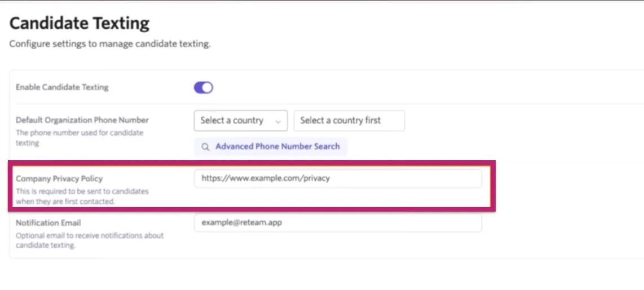Viewport: 644px width, 290px height.
Task: Click the Enable Candidate Texting label
Action: [x=62, y=87]
